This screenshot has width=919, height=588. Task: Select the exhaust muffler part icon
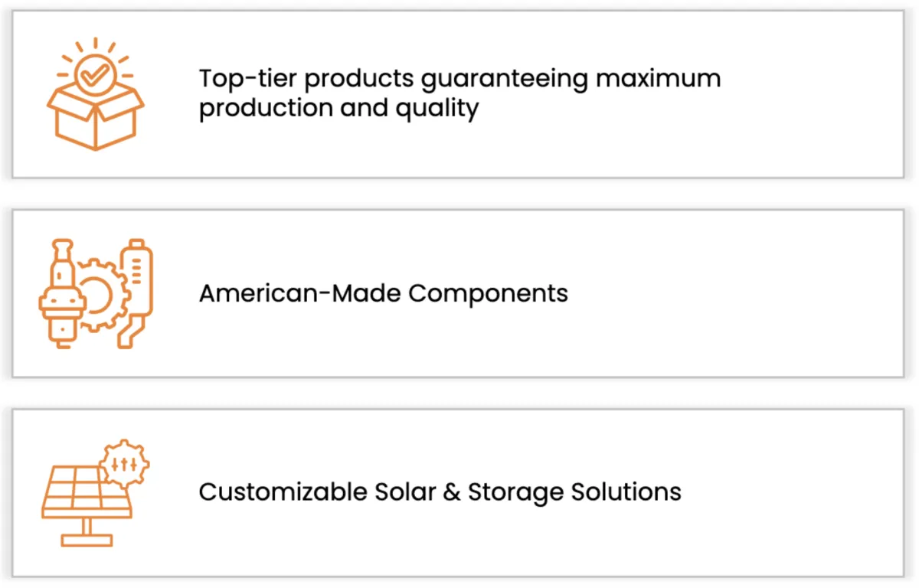click(x=135, y=293)
